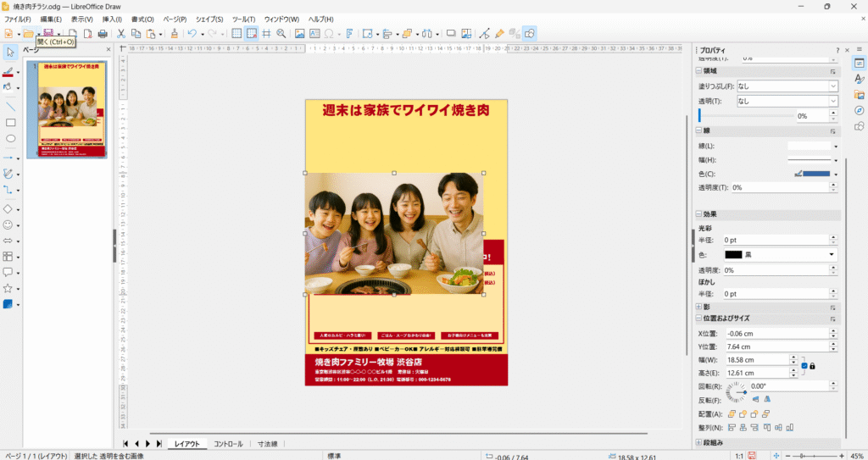868x460 pixels.
Task: Close the ページ panel
Action: (x=108, y=50)
